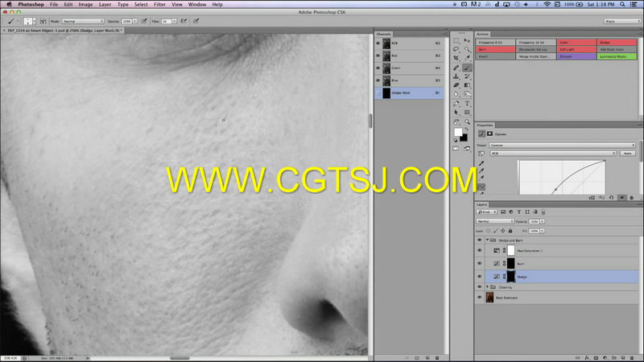644x362 pixels.
Task: Select the Rectangle shape tool
Action: (x=467, y=113)
